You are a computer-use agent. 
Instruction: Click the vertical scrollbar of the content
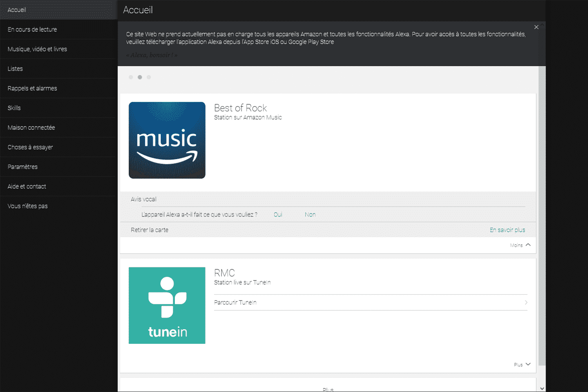tap(542, 216)
